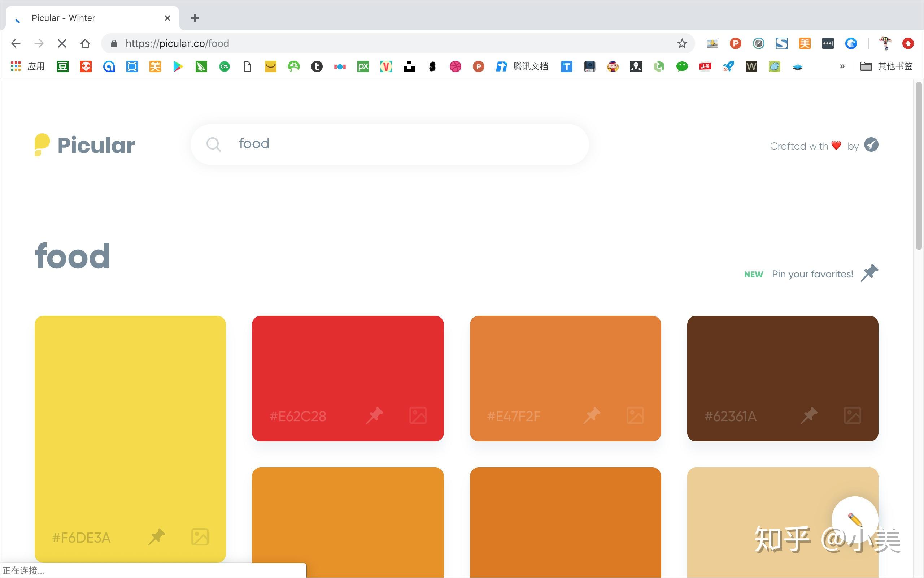The height and width of the screenshot is (578, 924).
Task: Click the search magnifier icon
Action: point(213,144)
